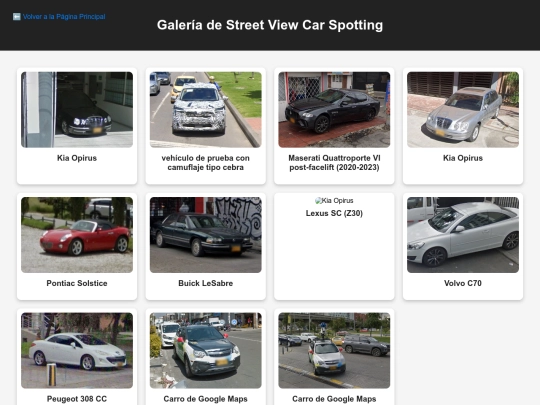View the zebra camouflage test vehicle photo
Viewport: 540px width, 405px height.
point(206,110)
